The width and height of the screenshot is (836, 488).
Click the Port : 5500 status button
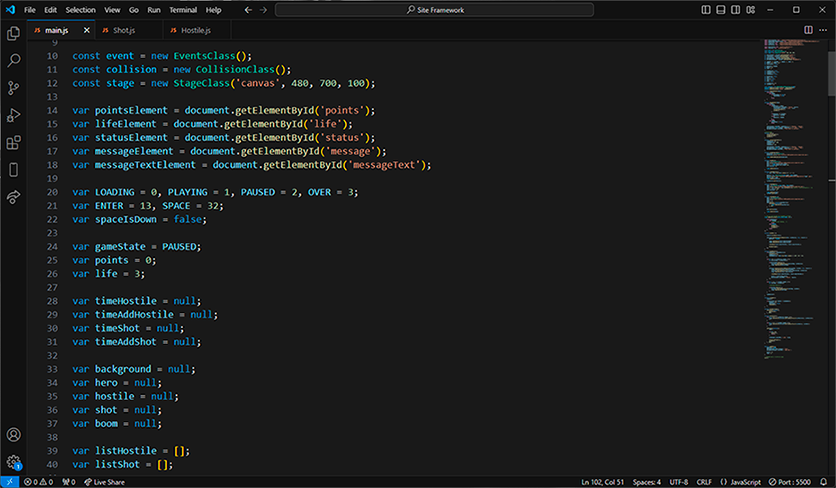click(x=789, y=481)
